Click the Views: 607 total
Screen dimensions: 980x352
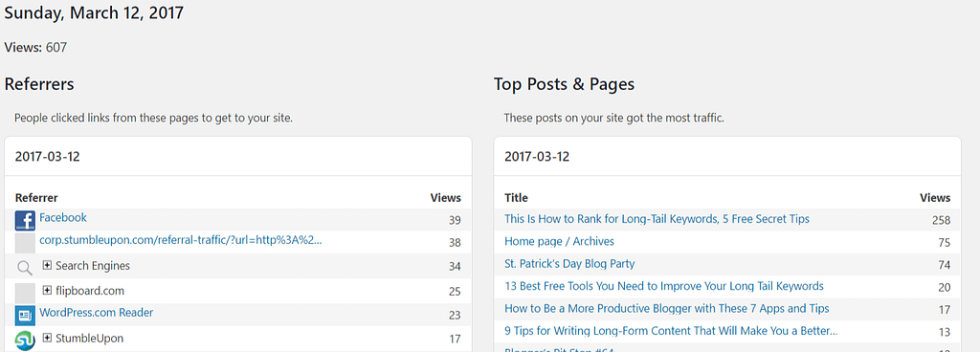[35, 48]
